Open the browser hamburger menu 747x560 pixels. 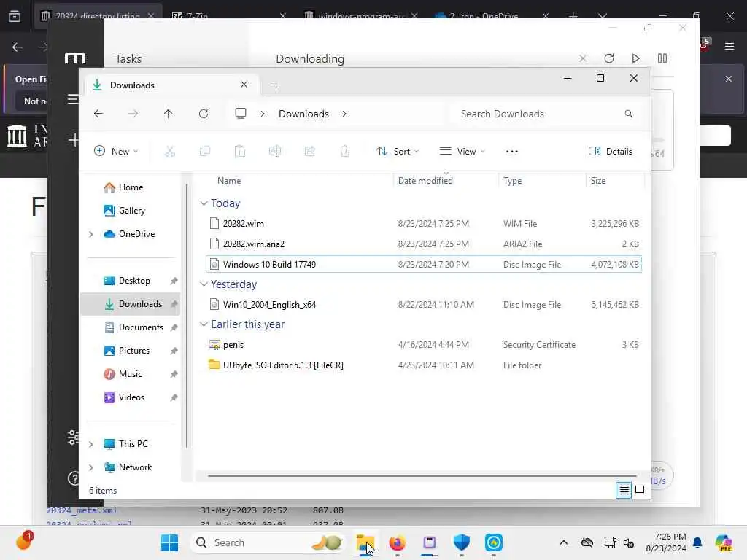point(729,47)
